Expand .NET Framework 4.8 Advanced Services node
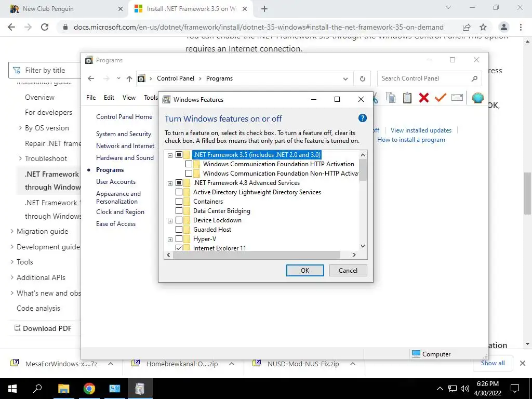 [170, 183]
